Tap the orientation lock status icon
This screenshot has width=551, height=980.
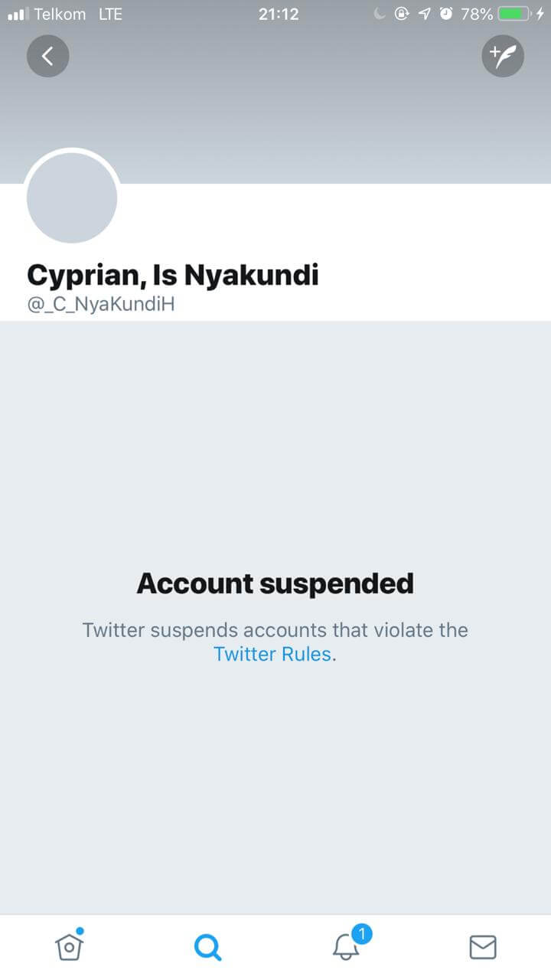pos(401,14)
